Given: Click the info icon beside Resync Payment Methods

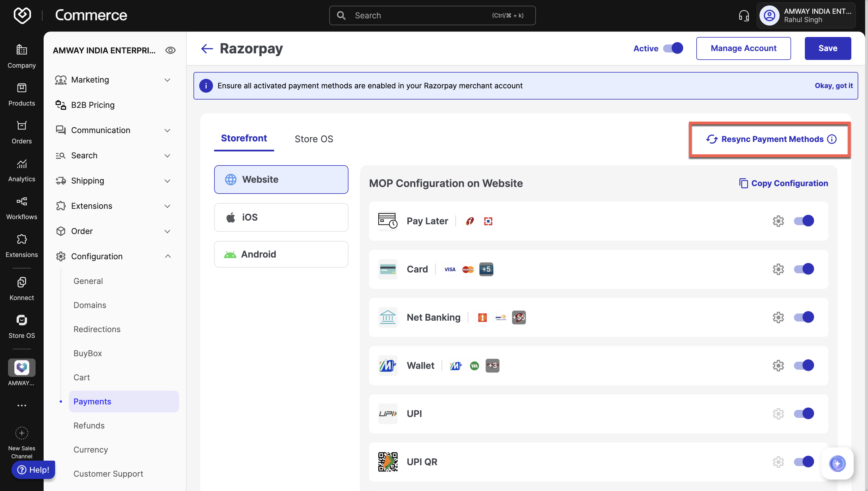Looking at the screenshot, I should (x=832, y=139).
